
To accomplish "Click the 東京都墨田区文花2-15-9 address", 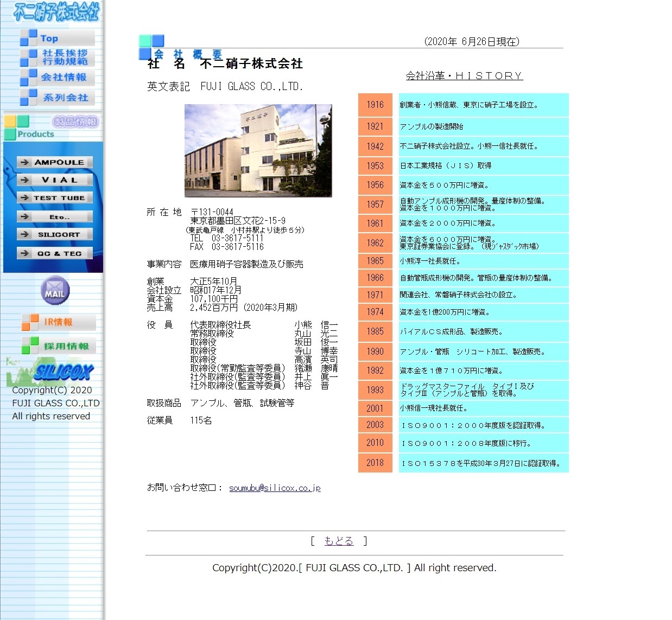I will coord(238,221).
